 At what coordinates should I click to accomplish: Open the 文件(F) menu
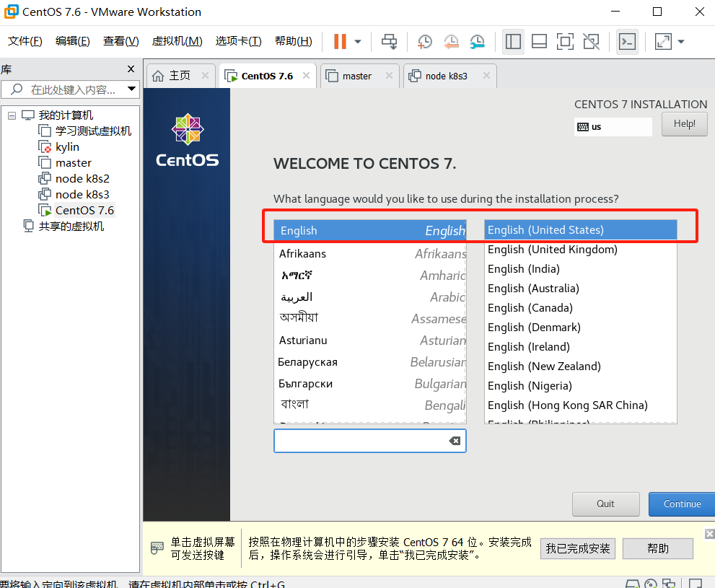click(x=25, y=41)
